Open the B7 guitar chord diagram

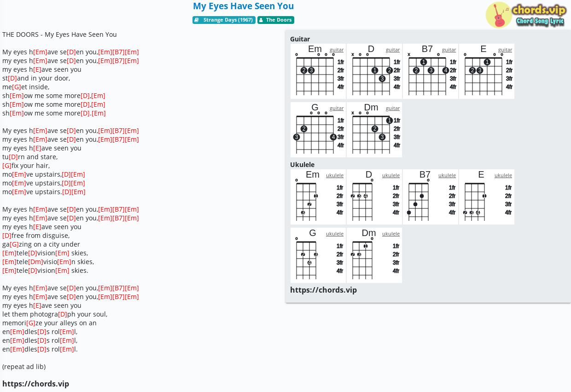point(431,71)
